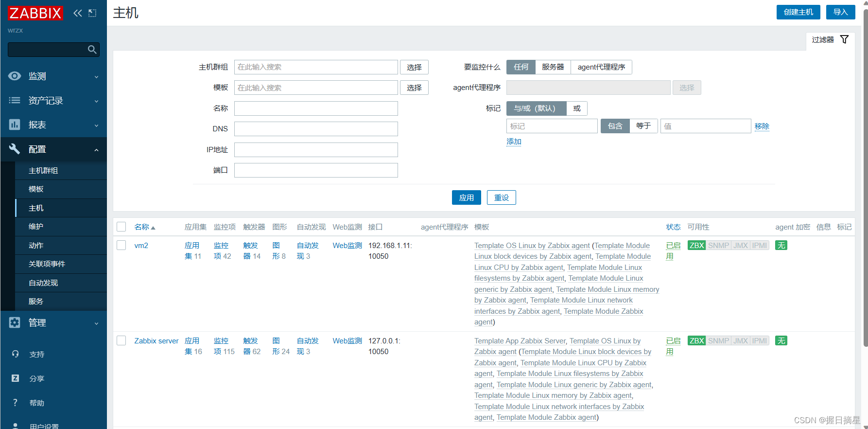Check the Zabbix server host checkbox
Viewport: 868px width, 429px height.
[x=122, y=340]
